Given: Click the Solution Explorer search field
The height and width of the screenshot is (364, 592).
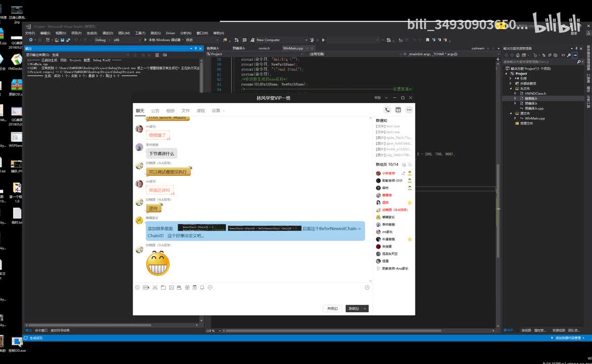Looking at the screenshot, I should click(x=540, y=62).
